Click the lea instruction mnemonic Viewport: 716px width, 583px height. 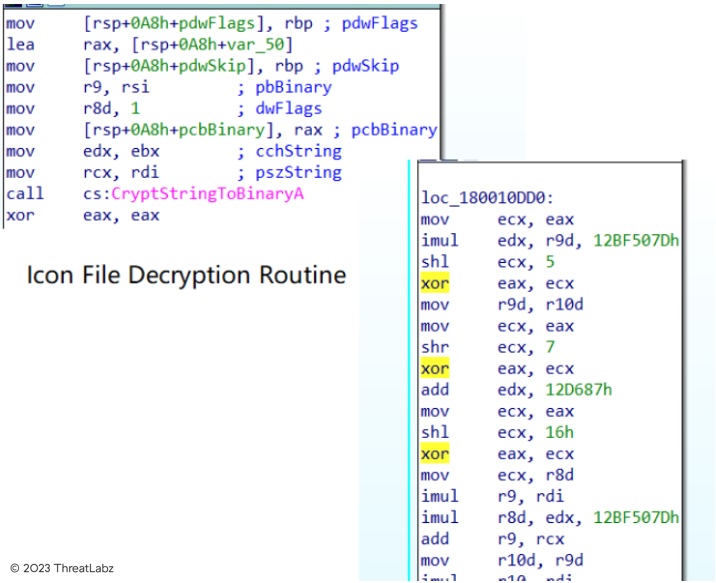click(20, 44)
